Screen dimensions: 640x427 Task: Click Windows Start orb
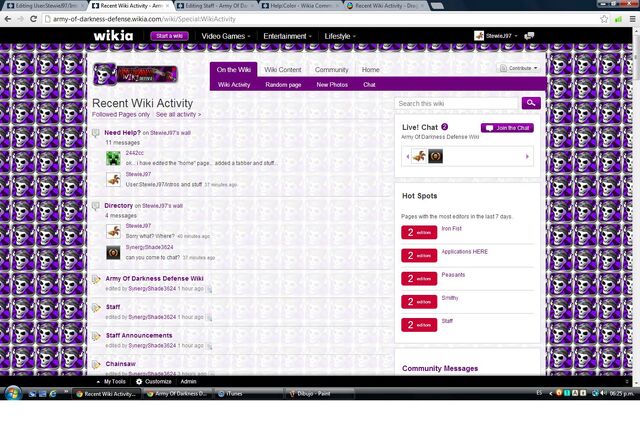(x=12, y=394)
